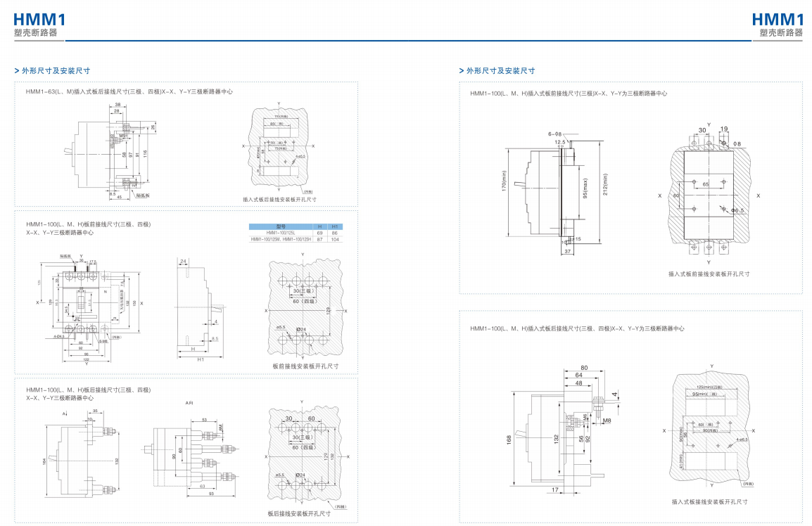Click the 'Φ6.5' hole callout in the plug-in front-wiring cutout

pos(738,210)
